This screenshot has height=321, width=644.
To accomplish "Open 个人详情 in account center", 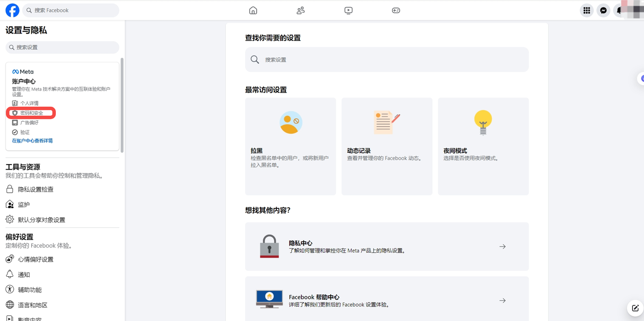I will [29, 103].
